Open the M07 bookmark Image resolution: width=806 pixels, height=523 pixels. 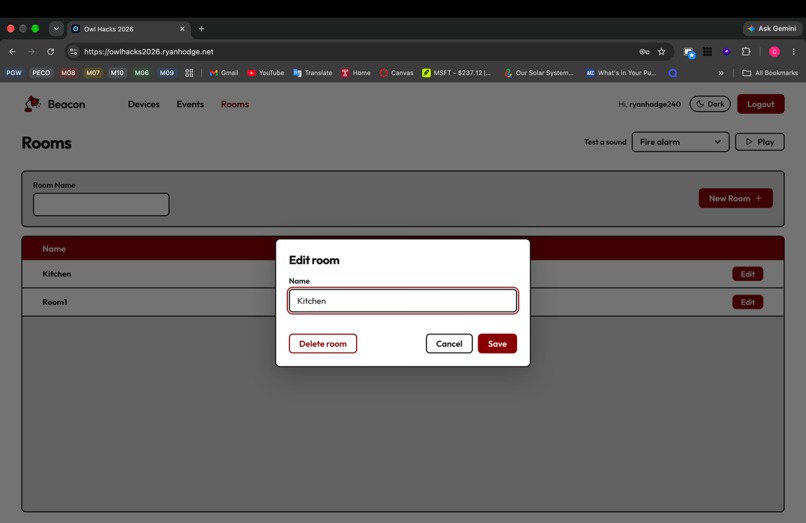coord(93,73)
